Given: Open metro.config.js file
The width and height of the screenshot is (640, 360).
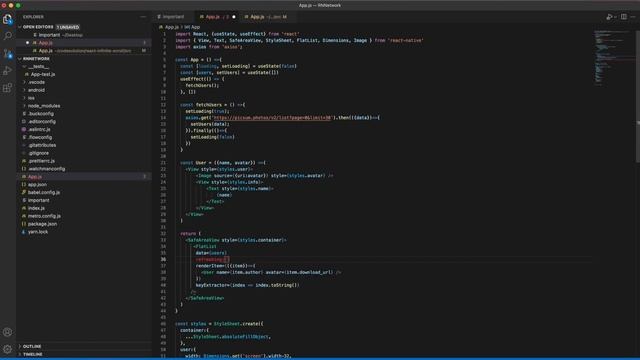Looking at the screenshot, I should click(x=44, y=216).
